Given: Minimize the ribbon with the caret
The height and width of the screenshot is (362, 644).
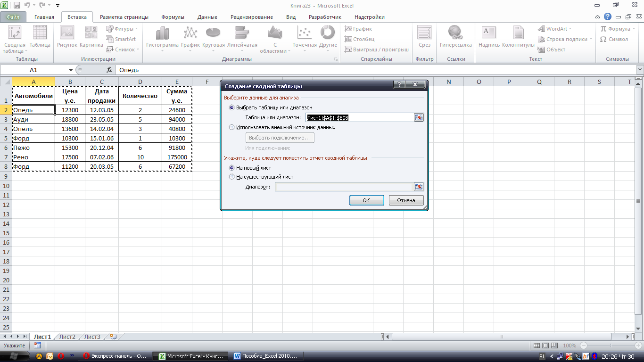Looking at the screenshot, I should (x=597, y=17).
